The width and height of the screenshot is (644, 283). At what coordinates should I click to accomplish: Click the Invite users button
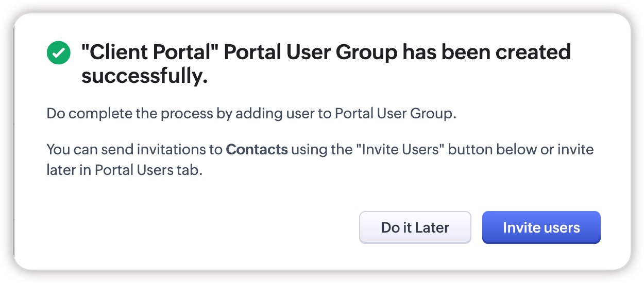click(x=541, y=227)
